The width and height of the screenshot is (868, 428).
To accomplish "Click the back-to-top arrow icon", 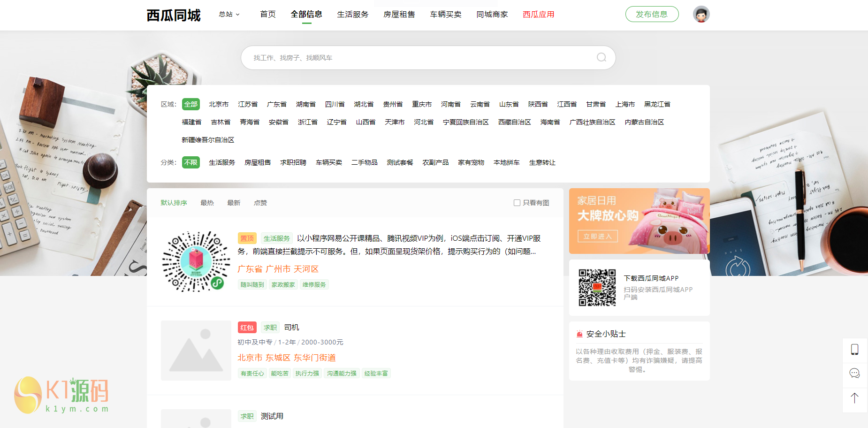I will [x=854, y=398].
